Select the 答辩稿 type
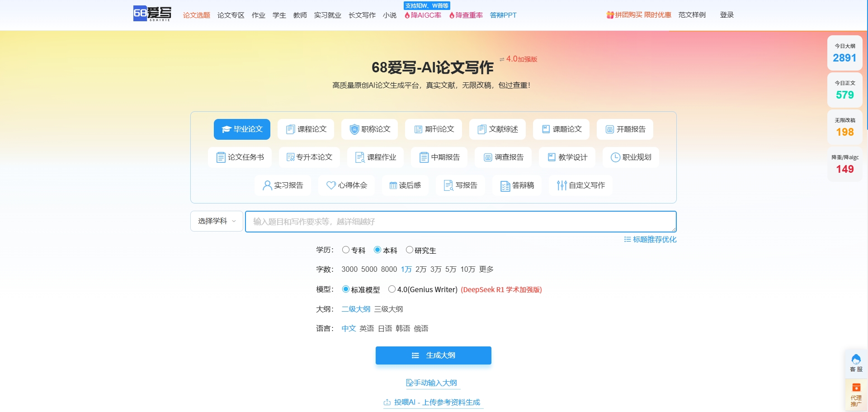The width and height of the screenshot is (868, 412). click(517, 185)
